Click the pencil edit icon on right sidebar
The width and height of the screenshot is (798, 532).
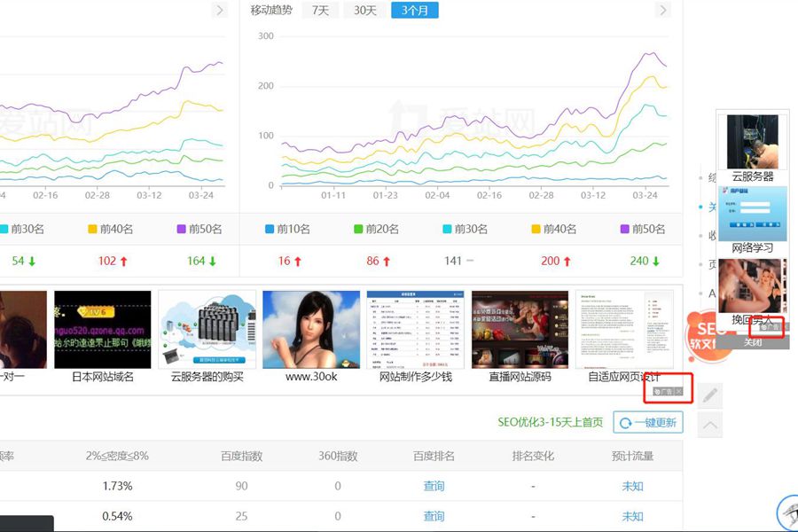coord(710,395)
